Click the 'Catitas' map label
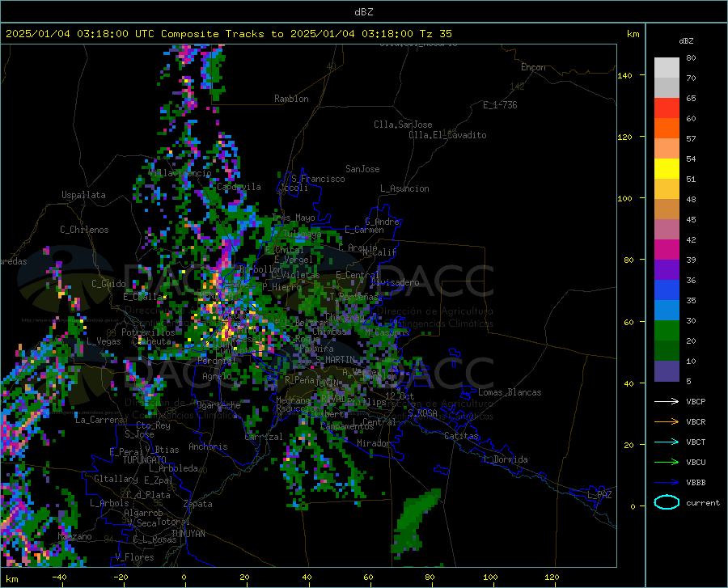 [461, 436]
